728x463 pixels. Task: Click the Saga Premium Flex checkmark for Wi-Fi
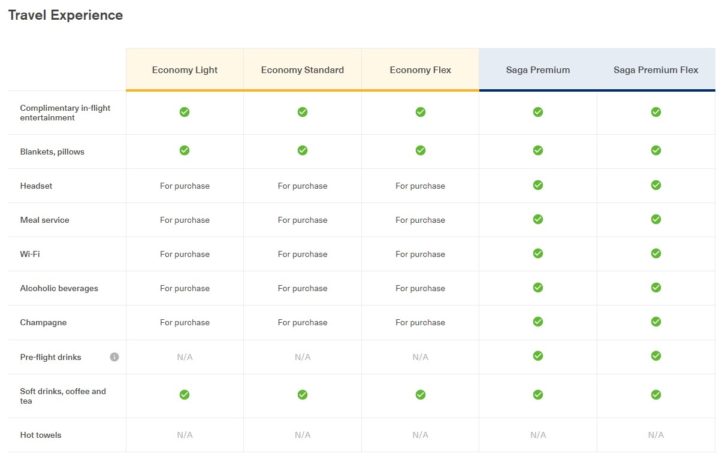coord(656,253)
